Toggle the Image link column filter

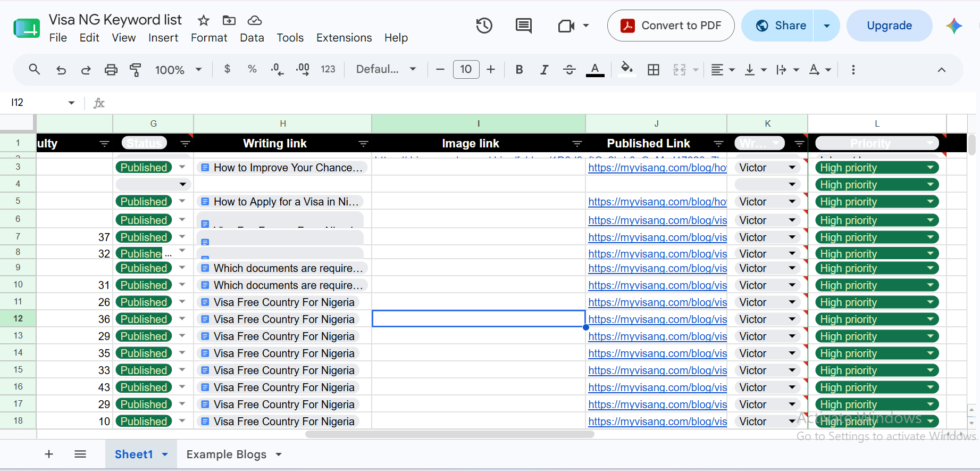point(577,144)
